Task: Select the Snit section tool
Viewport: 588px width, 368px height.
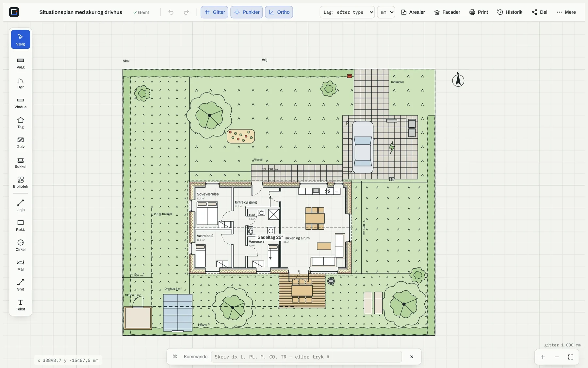Action: click(21, 286)
